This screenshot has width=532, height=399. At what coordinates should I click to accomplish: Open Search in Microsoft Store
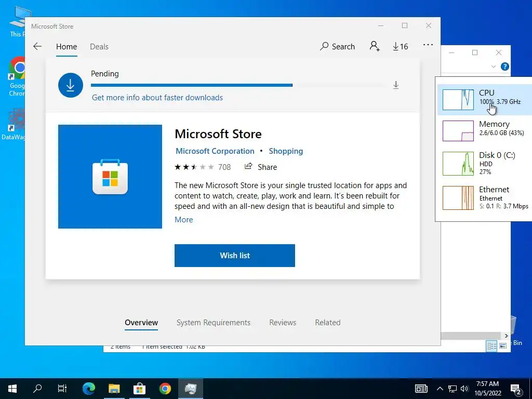(337, 46)
